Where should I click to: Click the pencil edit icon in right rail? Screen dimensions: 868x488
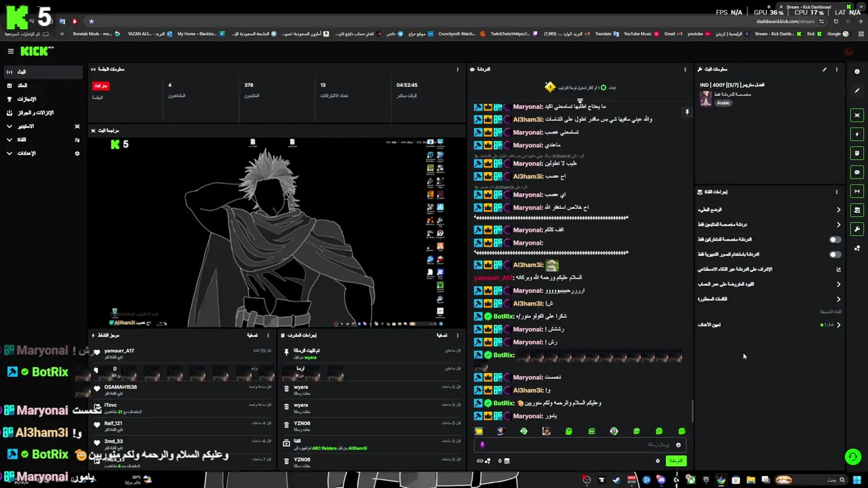857,90
